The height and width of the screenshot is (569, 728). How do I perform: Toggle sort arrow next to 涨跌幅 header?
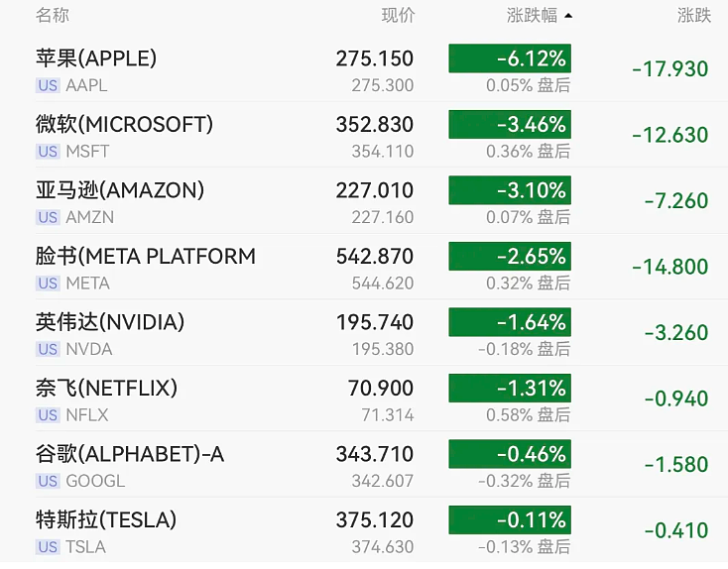pyautogui.click(x=568, y=16)
